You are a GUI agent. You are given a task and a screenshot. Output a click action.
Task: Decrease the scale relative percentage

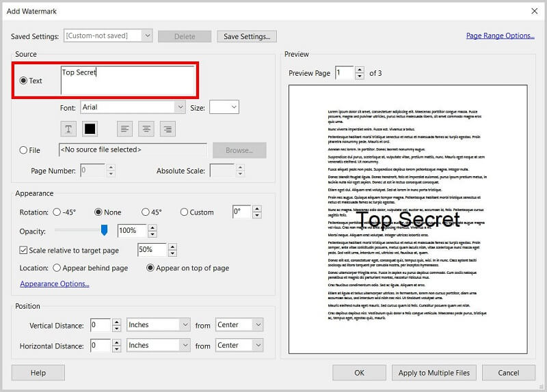(173, 253)
